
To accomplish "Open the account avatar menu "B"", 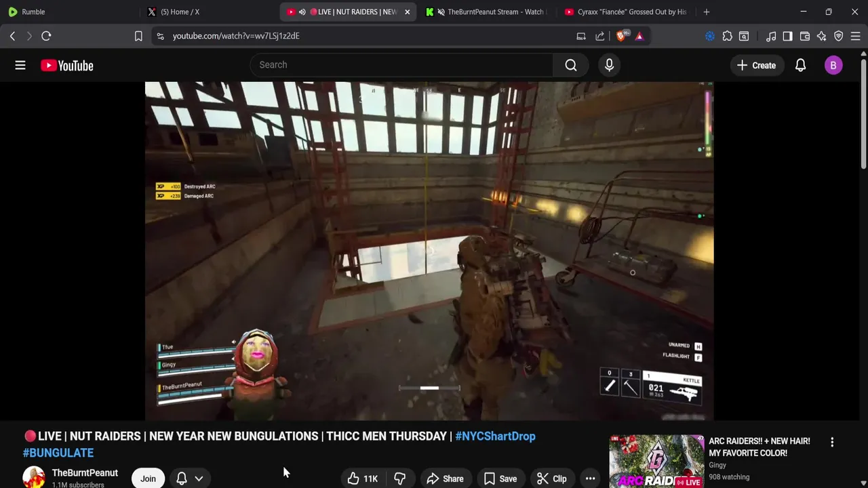I will click(x=833, y=65).
